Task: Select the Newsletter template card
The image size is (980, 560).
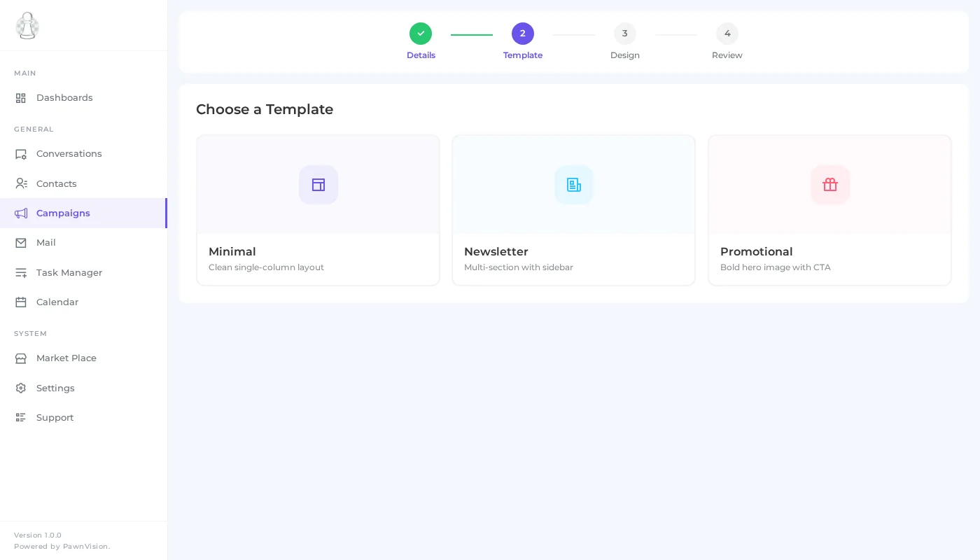Action: pos(574,210)
